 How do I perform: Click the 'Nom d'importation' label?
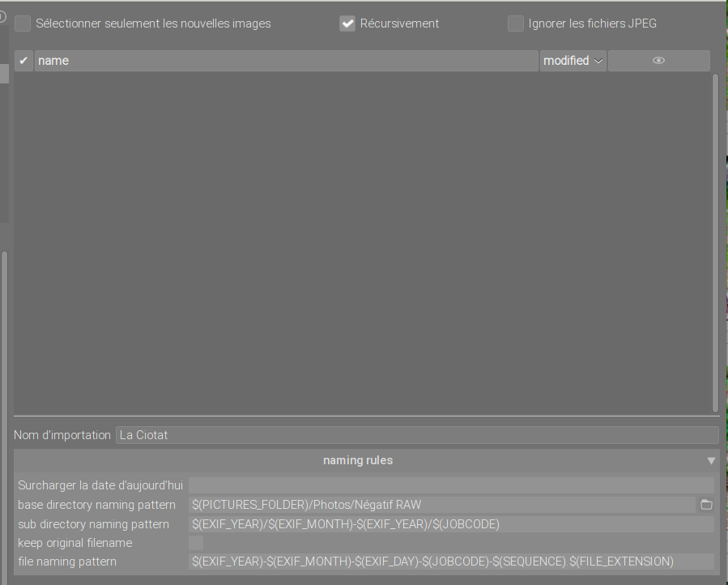62,435
